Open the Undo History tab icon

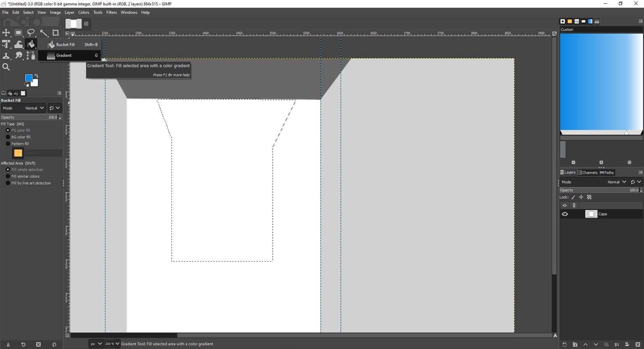[17, 93]
